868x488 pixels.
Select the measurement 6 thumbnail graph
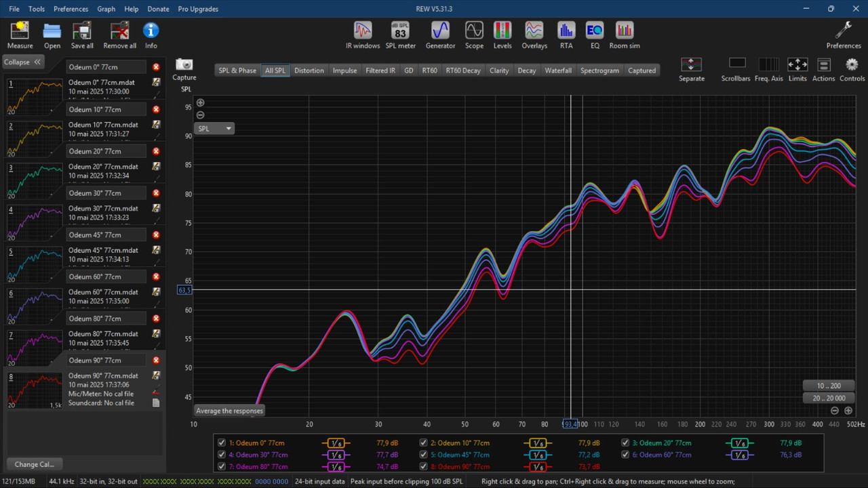click(35, 305)
